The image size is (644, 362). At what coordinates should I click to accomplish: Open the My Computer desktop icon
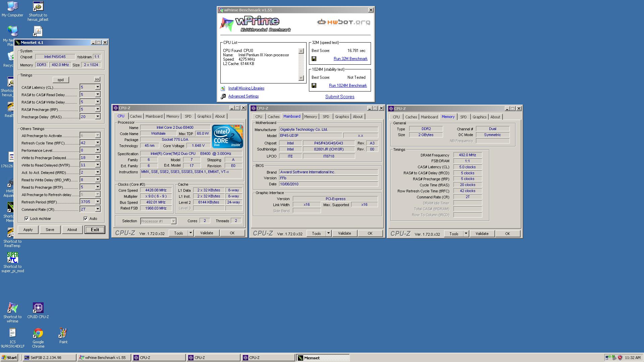click(x=12, y=9)
